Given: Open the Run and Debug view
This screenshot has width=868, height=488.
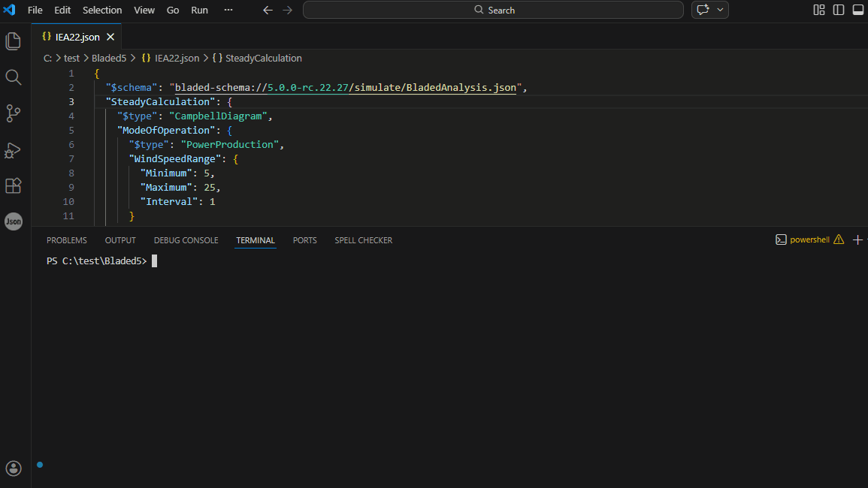Looking at the screenshot, I should 14,149.
